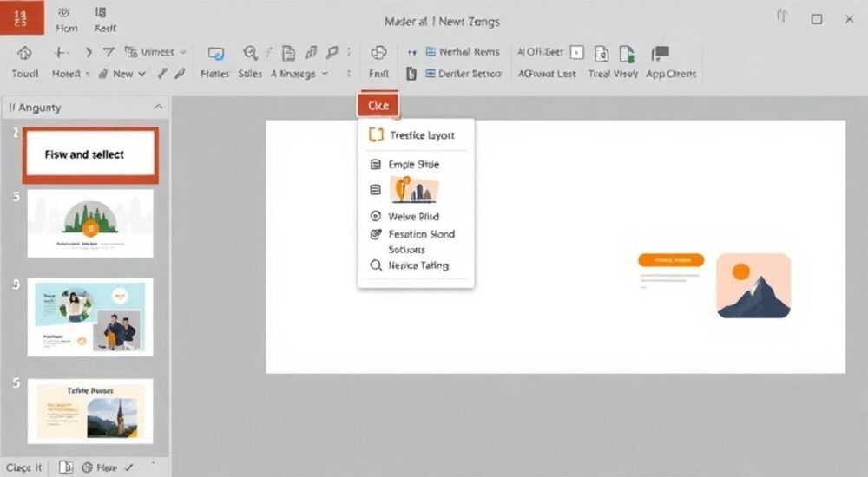Viewport: 868px width, 477px height.
Task: Click the Hotell plus icon
Action: coord(61,53)
